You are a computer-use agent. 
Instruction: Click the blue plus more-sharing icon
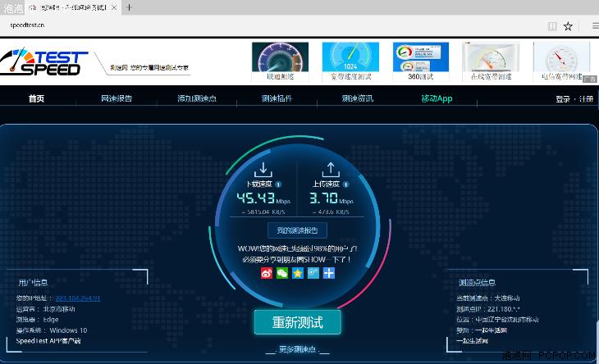pos(329,273)
